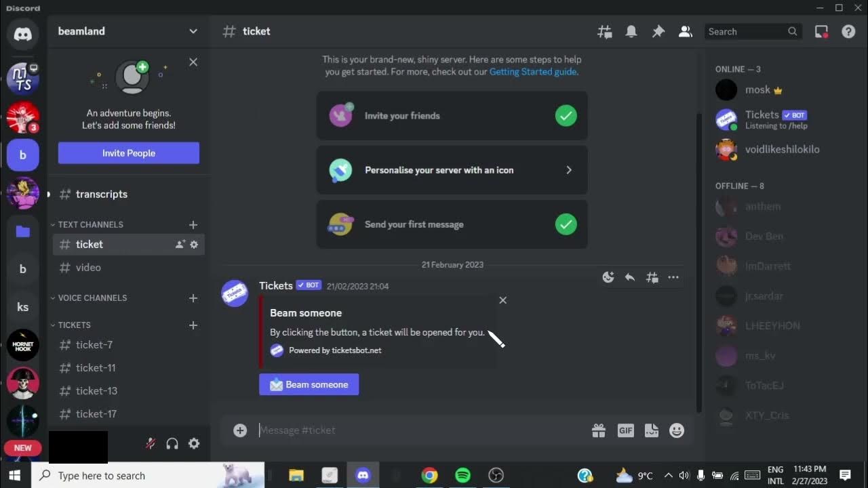868x488 pixels.
Task: Reply to the Tickets bot message
Action: point(630,277)
